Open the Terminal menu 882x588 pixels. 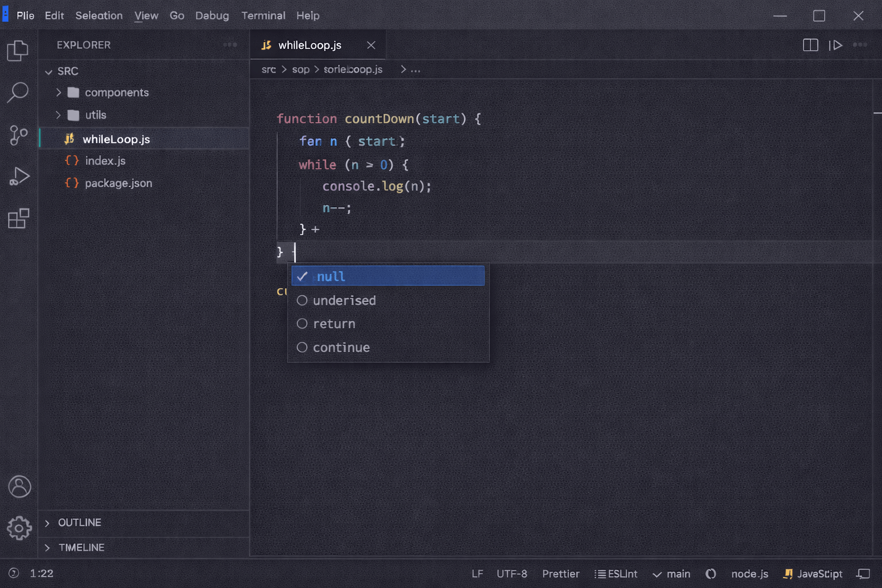pyautogui.click(x=263, y=16)
